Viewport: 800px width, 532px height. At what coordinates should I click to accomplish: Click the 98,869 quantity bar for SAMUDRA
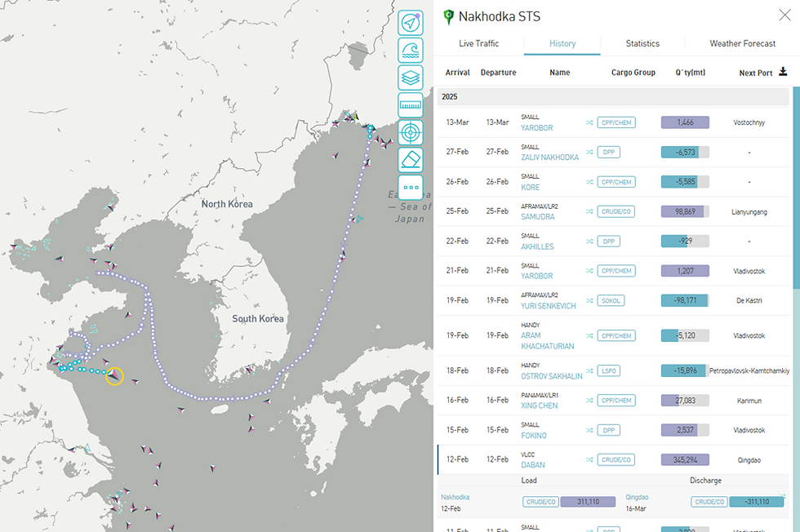[x=685, y=211]
